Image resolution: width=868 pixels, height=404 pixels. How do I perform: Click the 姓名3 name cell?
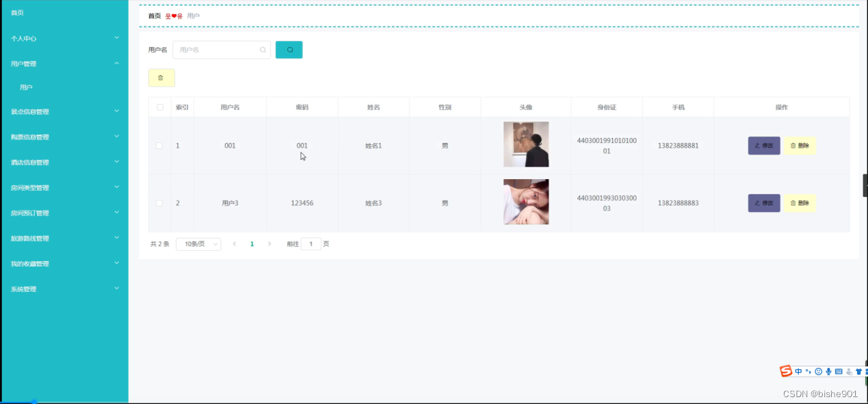373,203
